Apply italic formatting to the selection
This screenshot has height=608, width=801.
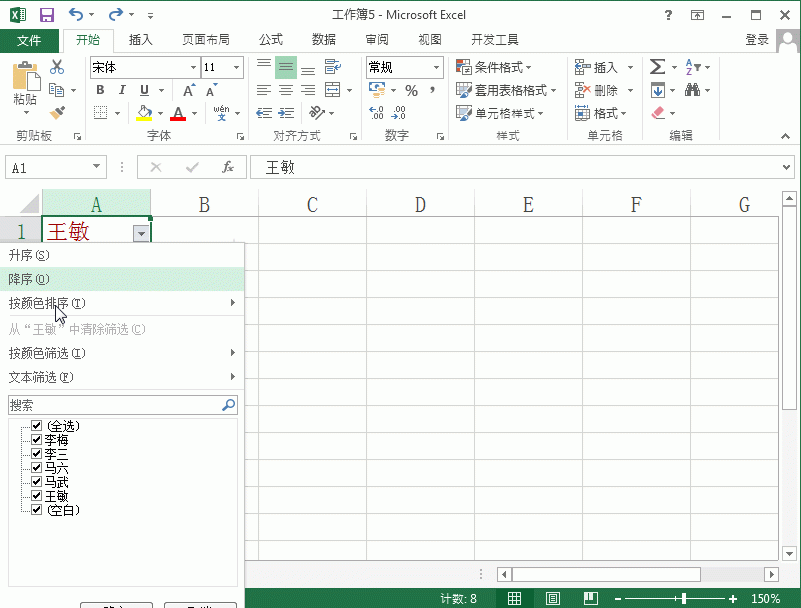[x=120, y=90]
